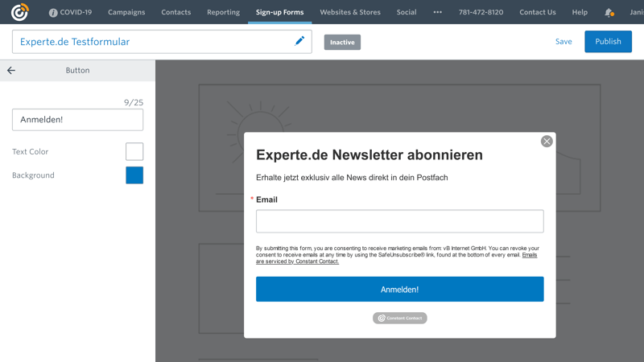This screenshot has height=362, width=644.
Task: Open the Contact Us link
Action: click(537, 12)
